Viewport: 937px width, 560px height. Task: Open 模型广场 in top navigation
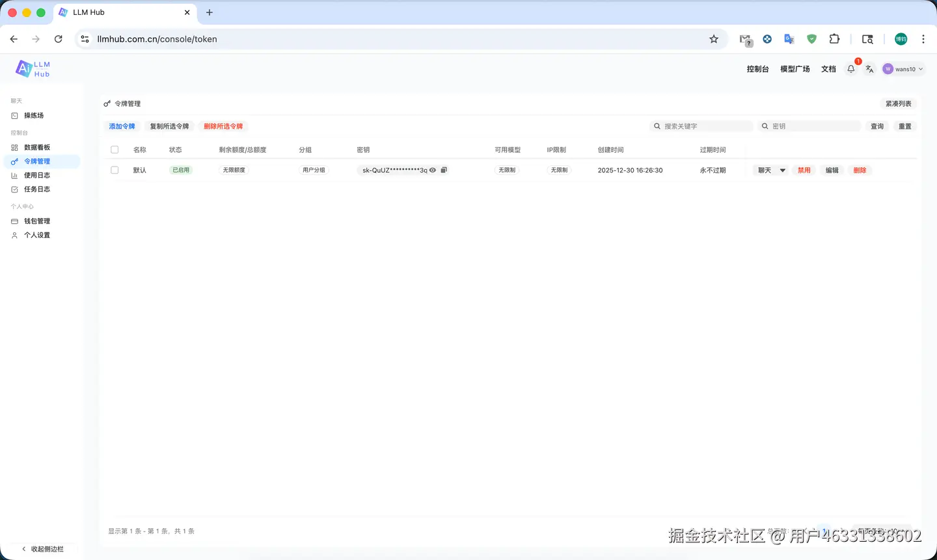pos(795,69)
